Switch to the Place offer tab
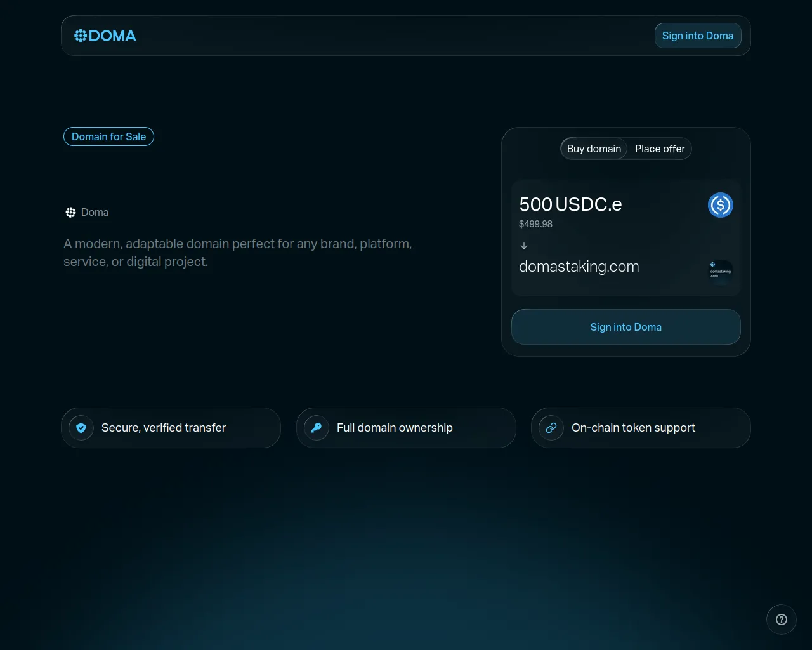Screen dimensions: 812x650 tap(660, 149)
